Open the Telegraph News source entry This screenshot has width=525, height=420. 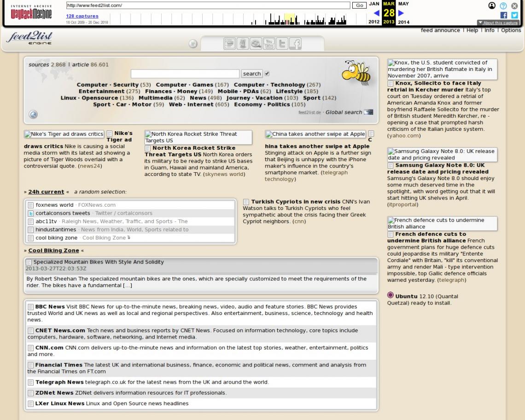pos(59,382)
